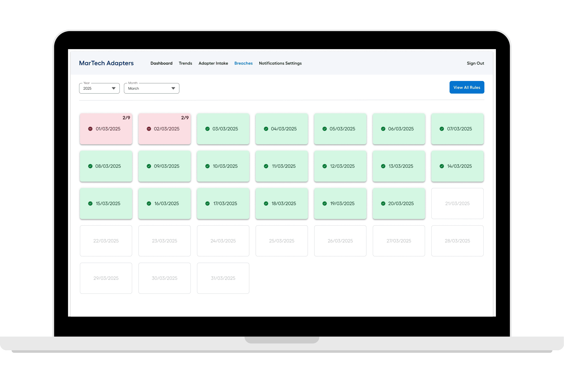Click green checkmark icon on 15/03/2025
The width and height of the screenshot is (564, 392).
tap(90, 204)
